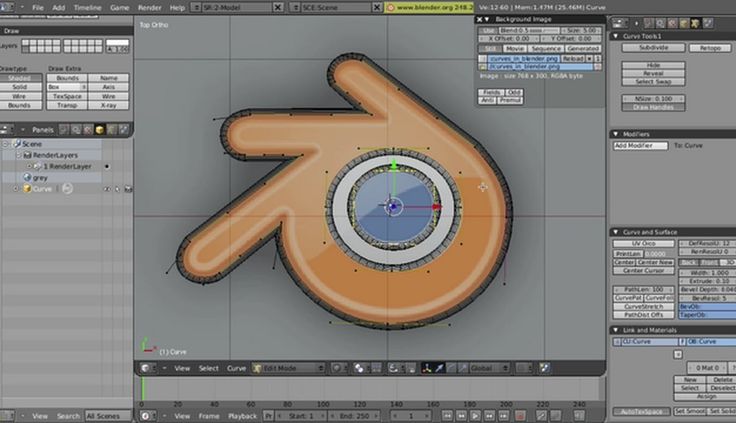Open the Edit Mode selector
The width and height of the screenshot is (736, 423).
289,368
